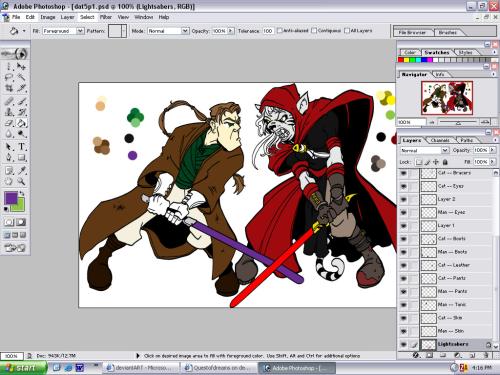Switch to deviantART browser window in taskbar
Image resolution: width=500 pixels, height=375 pixels.
[x=142, y=368]
